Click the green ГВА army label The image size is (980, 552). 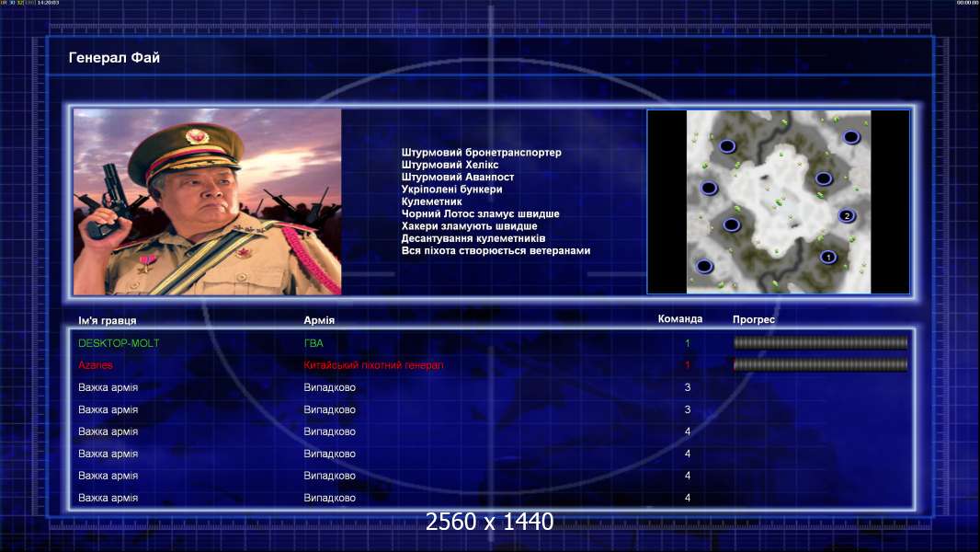pyautogui.click(x=313, y=343)
